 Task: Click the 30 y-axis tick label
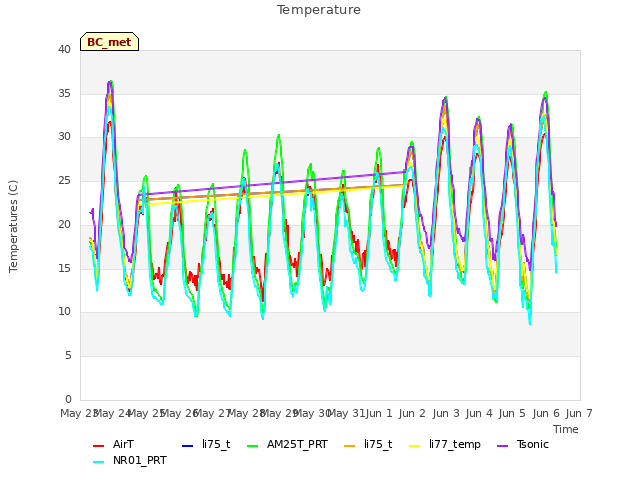click(64, 137)
